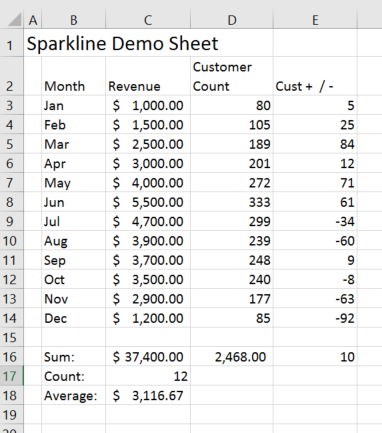Screen dimensions: 382x433
Task: Click the $1,200.00 revenue cell
Action: (x=148, y=318)
